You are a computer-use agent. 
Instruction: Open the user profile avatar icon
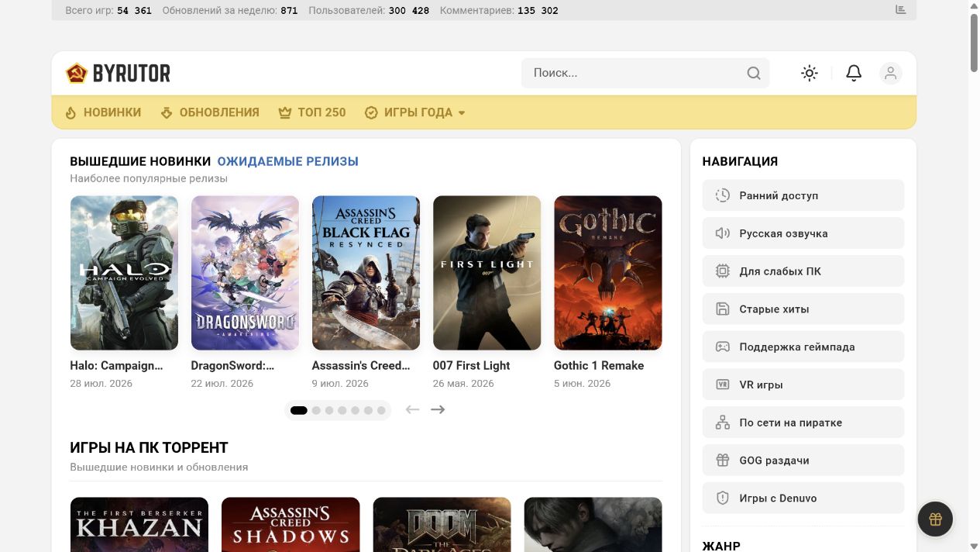point(890,73)
